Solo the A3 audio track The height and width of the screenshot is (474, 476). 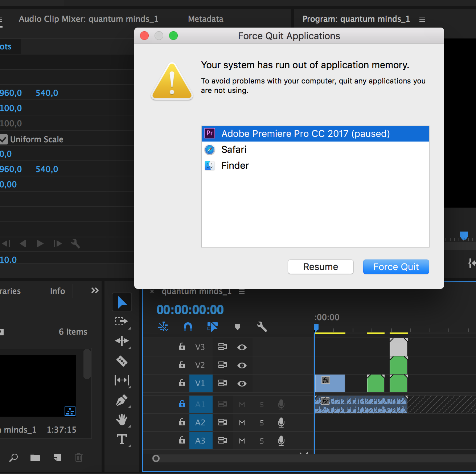click(262, 441)
